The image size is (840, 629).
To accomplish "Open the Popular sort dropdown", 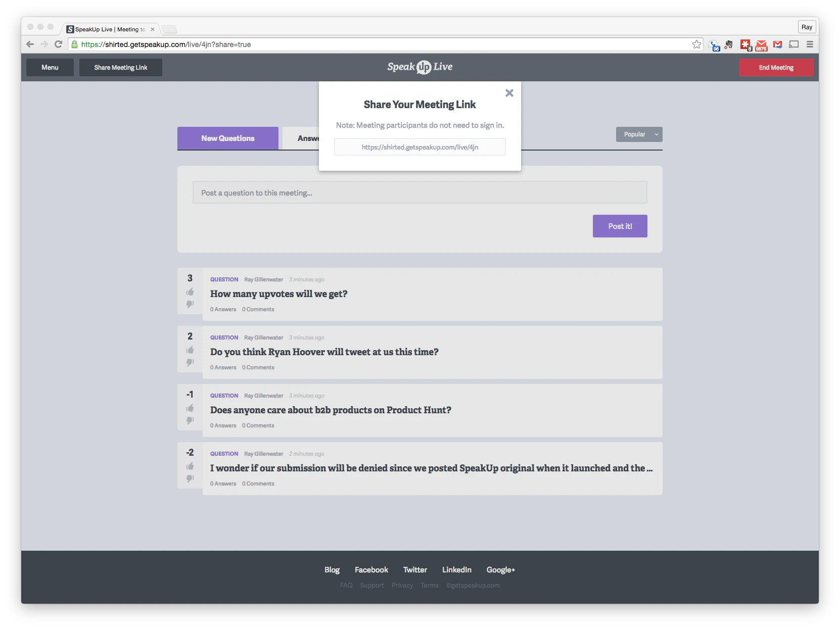I will point(639,134).
